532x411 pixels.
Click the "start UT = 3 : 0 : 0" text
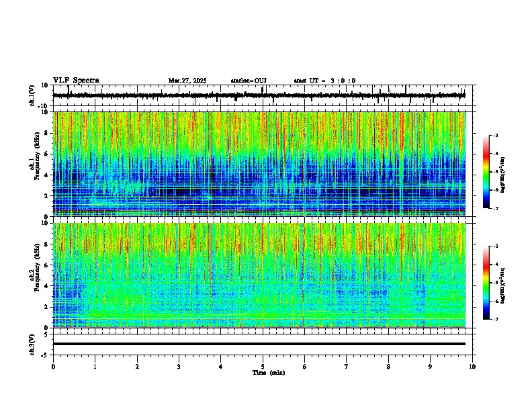(x=324, y=81)
